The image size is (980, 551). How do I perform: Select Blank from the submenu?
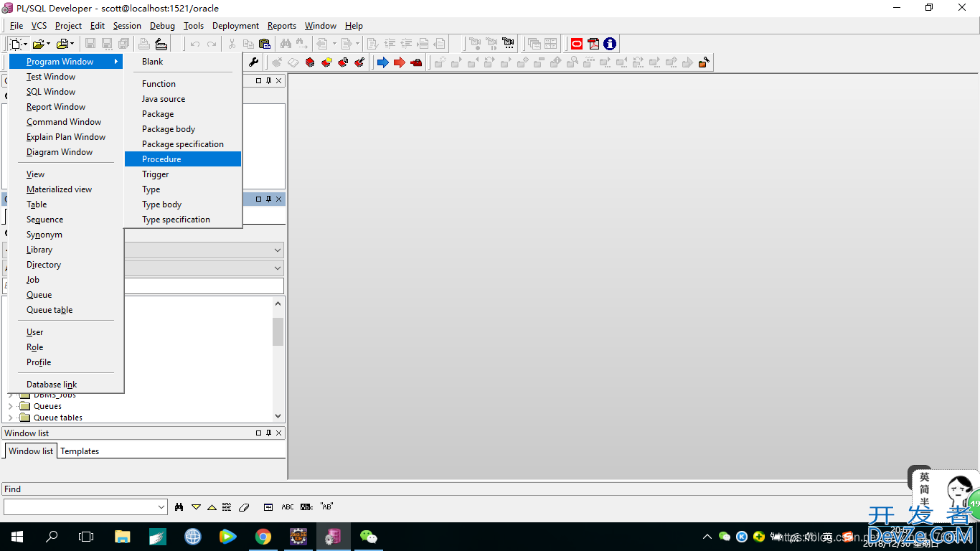coord(183,62)
